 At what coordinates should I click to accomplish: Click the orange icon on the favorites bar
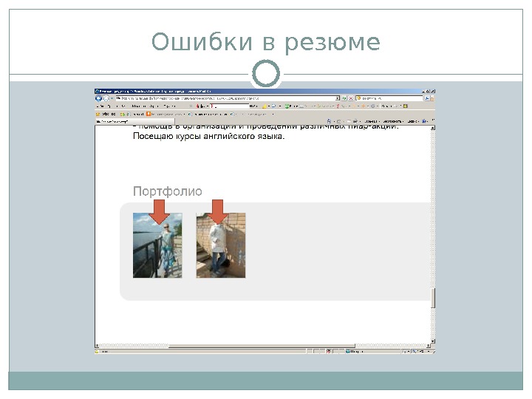pos(149,114)
